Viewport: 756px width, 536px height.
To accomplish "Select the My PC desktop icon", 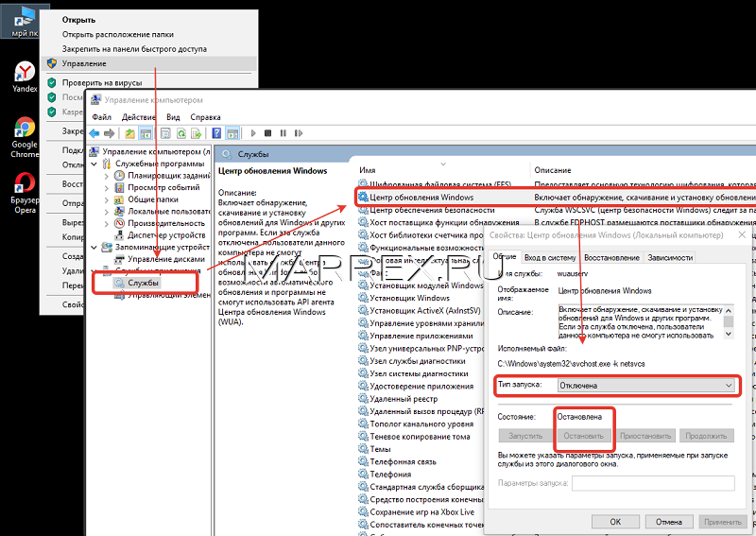I will (25, 22).
